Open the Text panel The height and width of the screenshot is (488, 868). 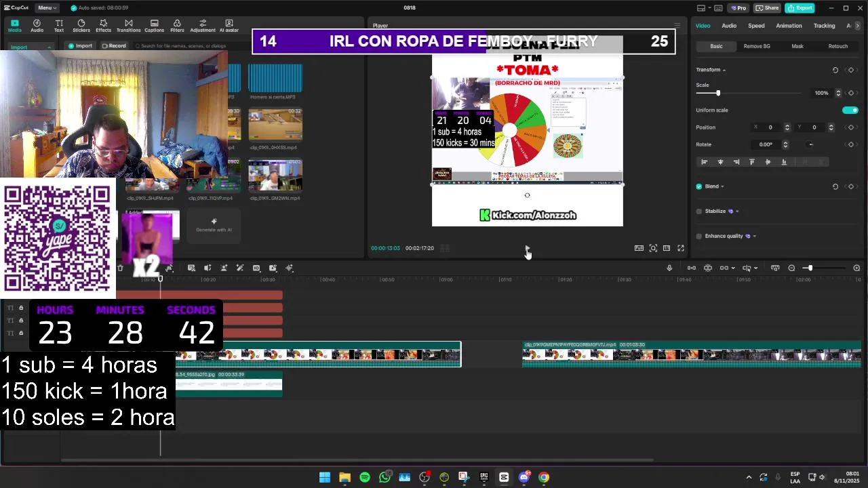59,26
